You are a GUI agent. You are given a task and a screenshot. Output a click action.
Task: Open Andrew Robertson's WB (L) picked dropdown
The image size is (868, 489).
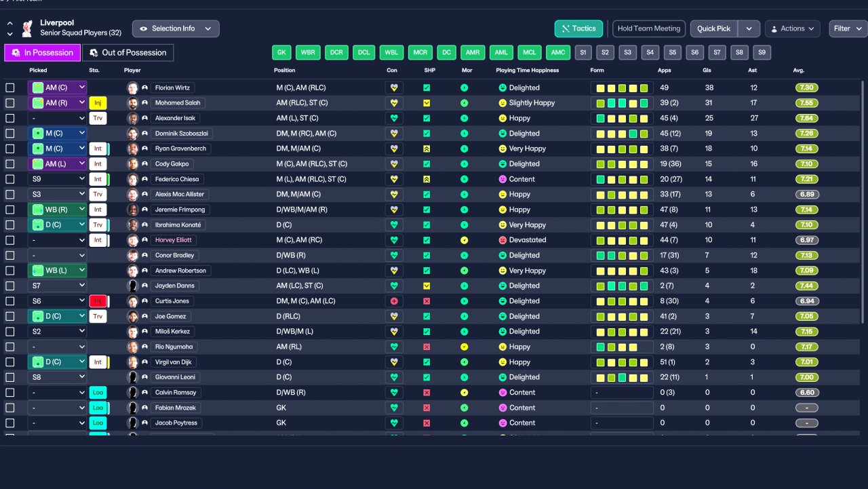[x=58, y=271]
